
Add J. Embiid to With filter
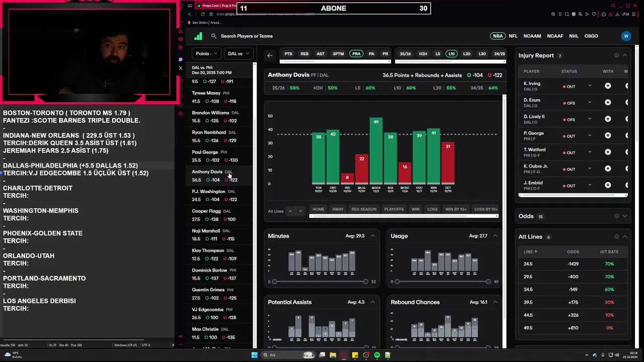click(608, 186)
